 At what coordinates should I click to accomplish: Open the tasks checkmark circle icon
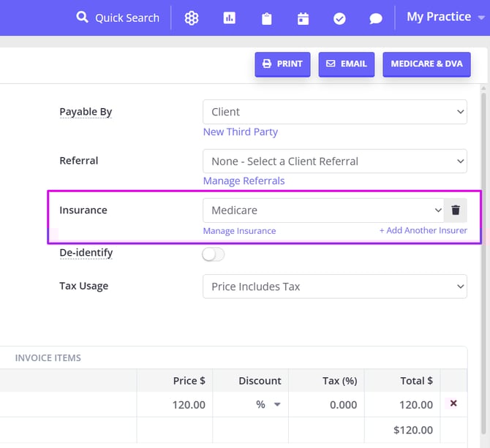coord(339,18)
